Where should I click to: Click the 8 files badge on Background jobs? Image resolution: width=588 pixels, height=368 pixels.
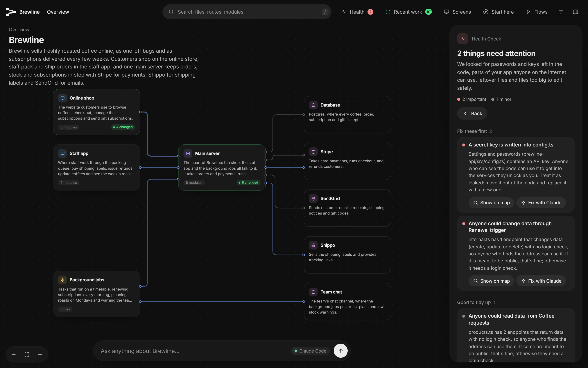click(x=65, y=309)
